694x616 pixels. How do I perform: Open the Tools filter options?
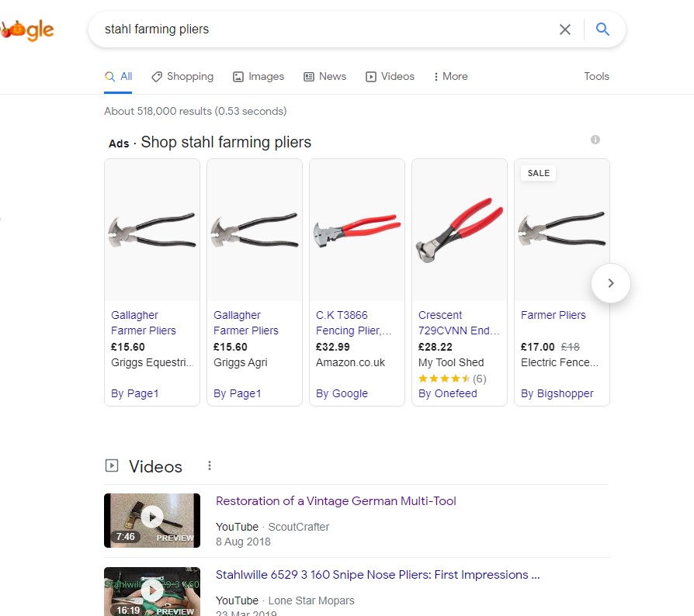[596, 76]
